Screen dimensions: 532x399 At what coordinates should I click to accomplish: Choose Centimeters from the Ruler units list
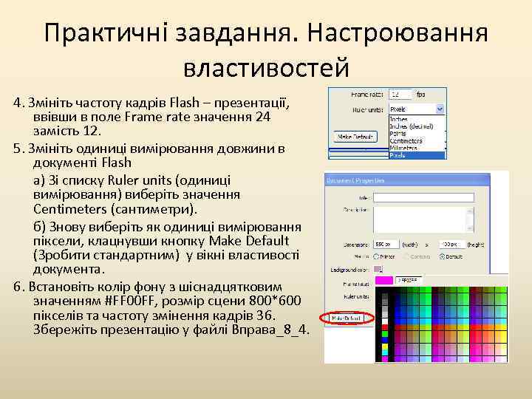pyautogui.click(x=417, y=140)
